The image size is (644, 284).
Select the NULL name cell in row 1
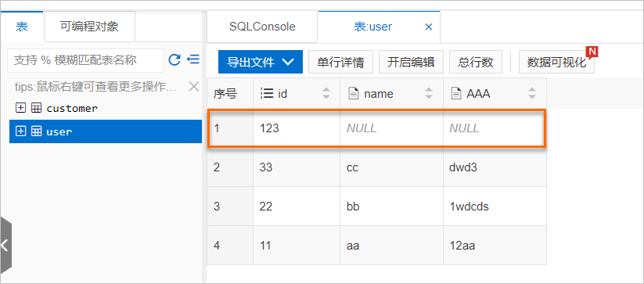pos(392,128)
